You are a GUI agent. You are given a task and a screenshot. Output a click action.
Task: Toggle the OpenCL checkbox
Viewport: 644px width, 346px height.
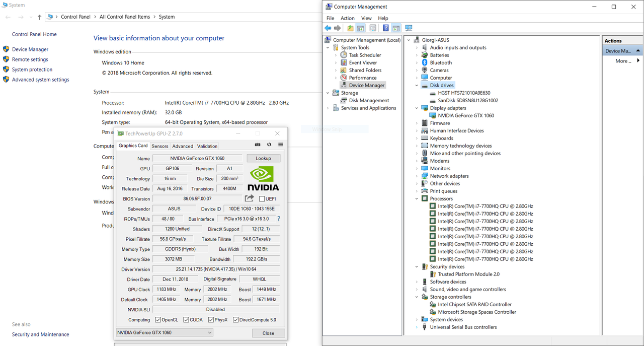158,320
